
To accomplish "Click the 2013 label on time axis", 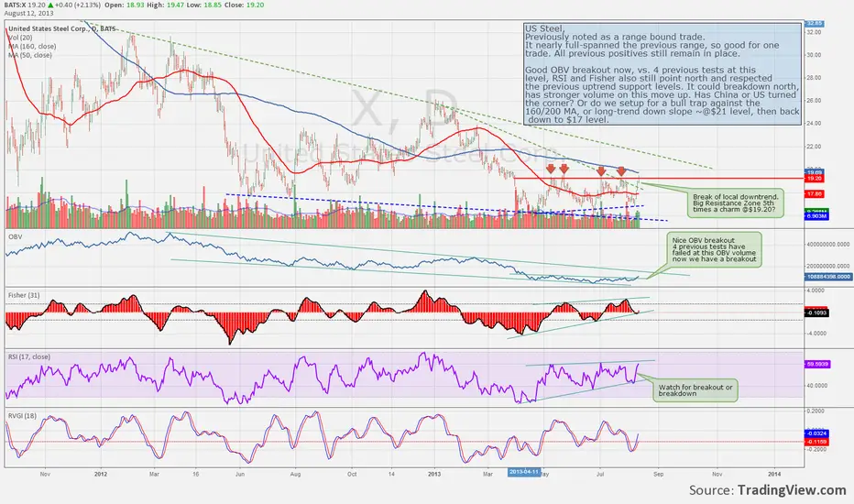I will click(x=434, y=474).
